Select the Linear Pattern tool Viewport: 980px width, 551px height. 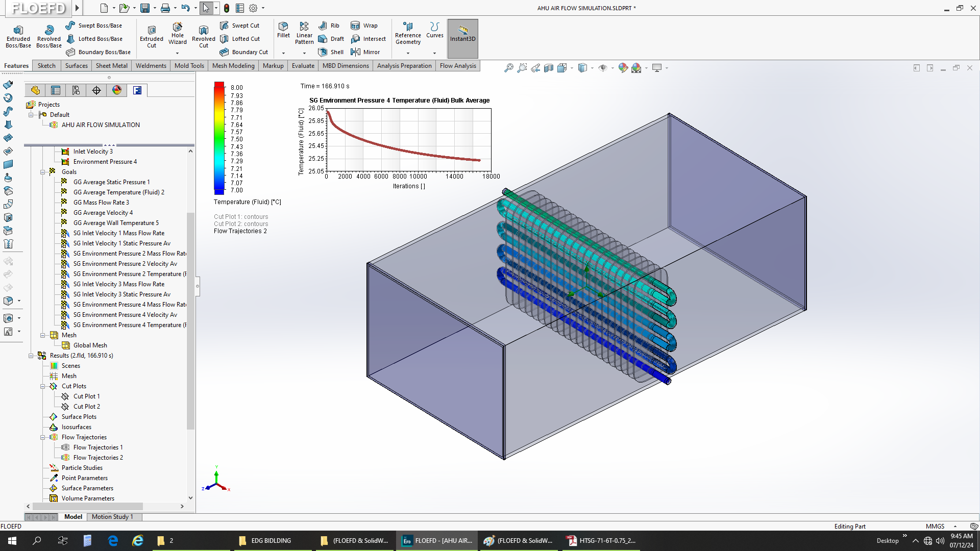304,33
